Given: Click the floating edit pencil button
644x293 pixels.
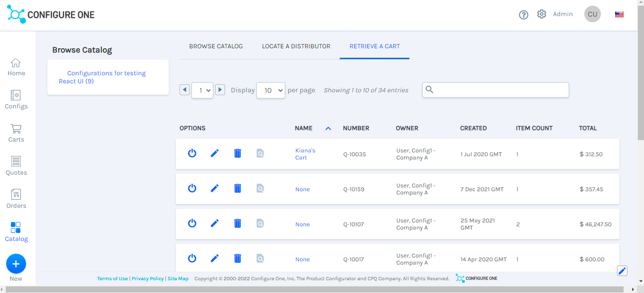Looking at the screenshot, I should [x=622, y=271].
